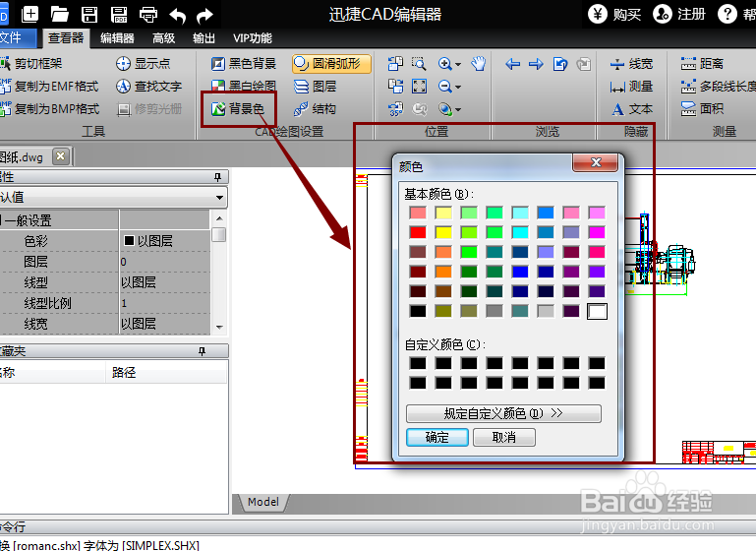
Task: Click the rotate 35 degrees icon
Action: [396, 109]
